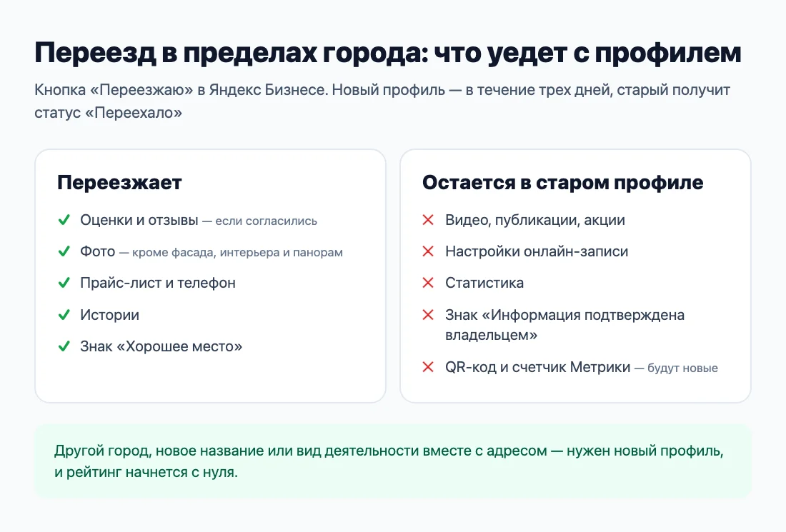This screenshot has height=532, width=786.
Task: Click the text Настройки онлайн-записи
Action: tap(537, 251)
